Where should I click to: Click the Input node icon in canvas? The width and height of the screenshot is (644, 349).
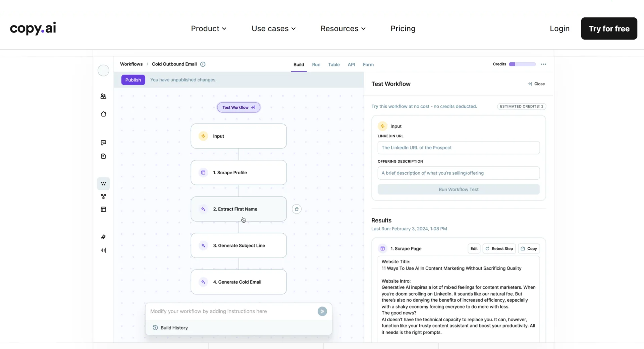pyautogui.click(x=203, y=136)
